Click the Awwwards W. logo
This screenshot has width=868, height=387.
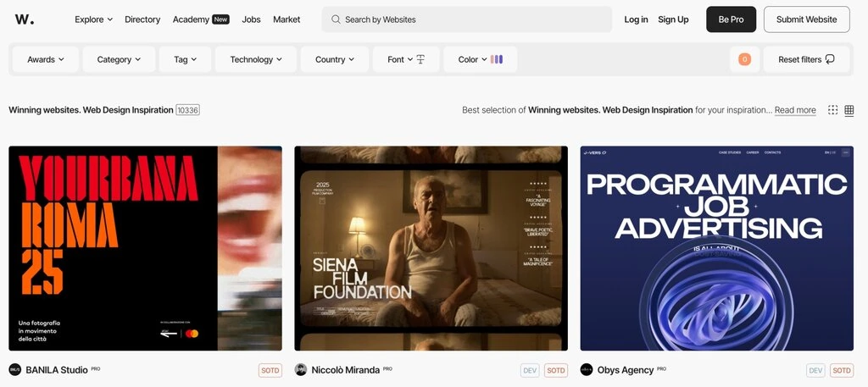click(25, 19)
